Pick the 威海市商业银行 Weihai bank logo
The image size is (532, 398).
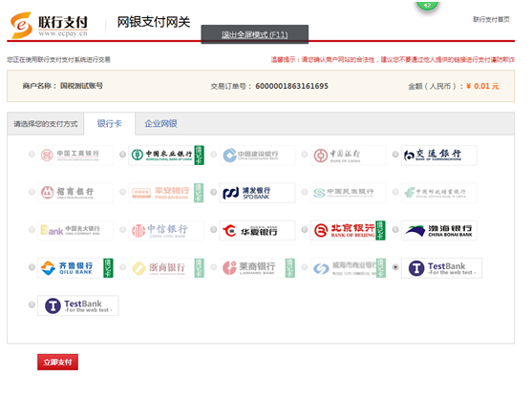[x=348, y=268]
